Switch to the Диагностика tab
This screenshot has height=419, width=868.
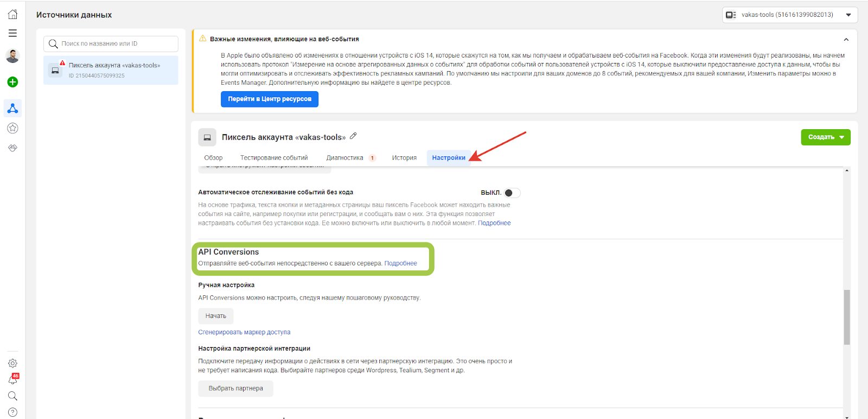[x=344, y=158]
